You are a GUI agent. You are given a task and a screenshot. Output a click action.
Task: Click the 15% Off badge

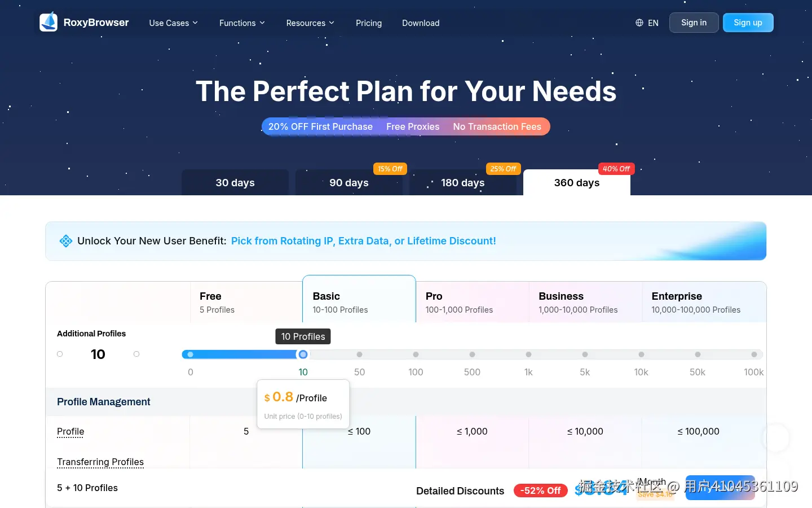point(390,169)
